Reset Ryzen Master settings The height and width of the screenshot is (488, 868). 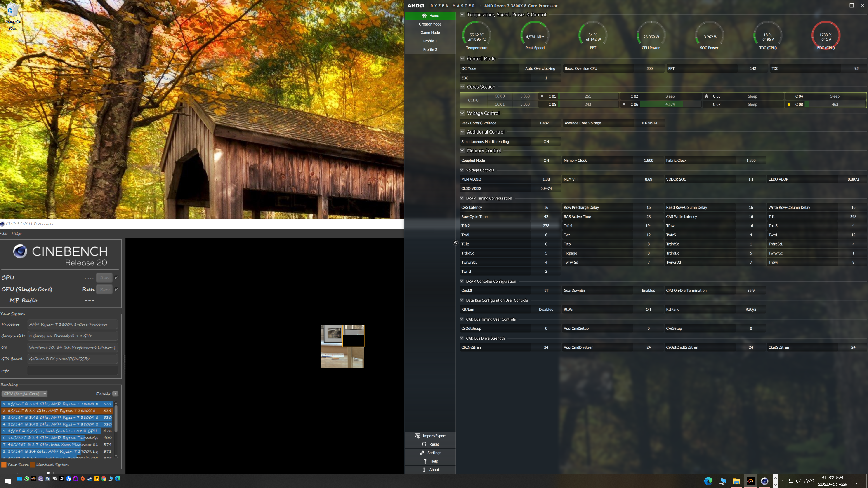click(430, 444)
